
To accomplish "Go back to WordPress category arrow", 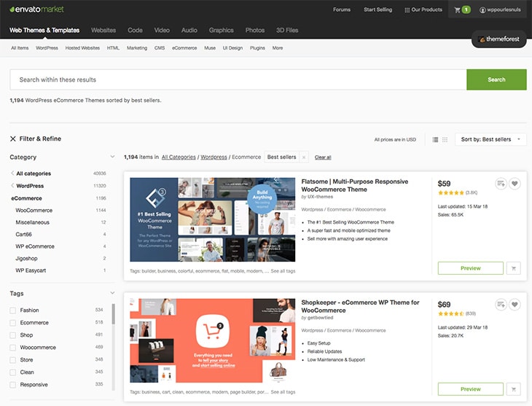I will [12, 186].
